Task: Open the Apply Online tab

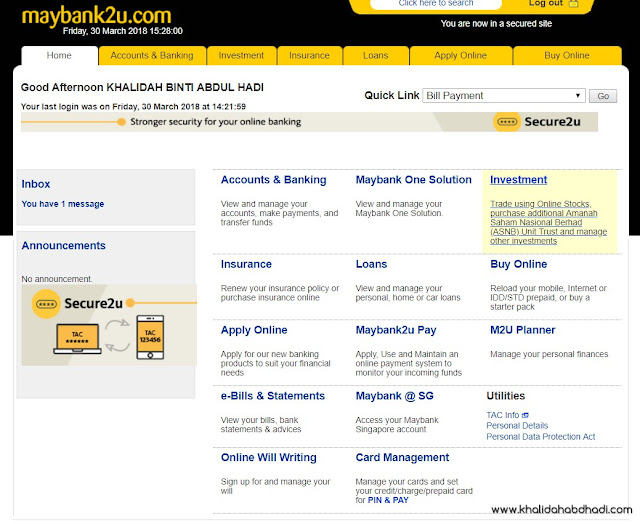Action: pyautogui.click(x=460, y=56)
